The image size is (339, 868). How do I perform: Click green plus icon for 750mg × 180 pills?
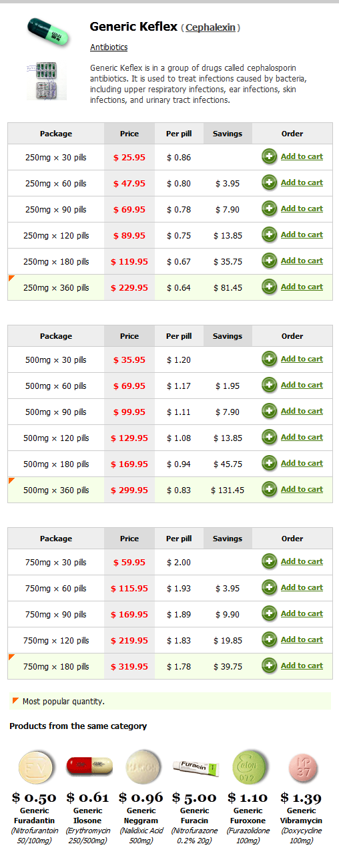point(270,666)
